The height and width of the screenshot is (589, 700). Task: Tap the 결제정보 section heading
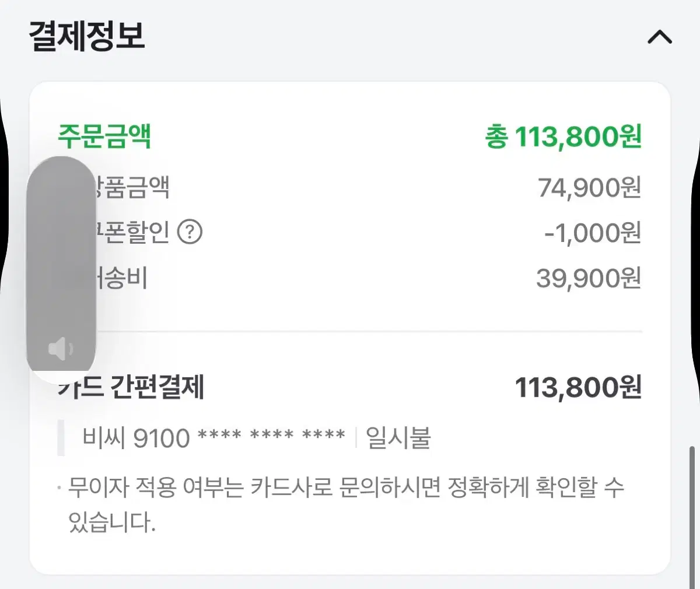click(x=86, y=36)
